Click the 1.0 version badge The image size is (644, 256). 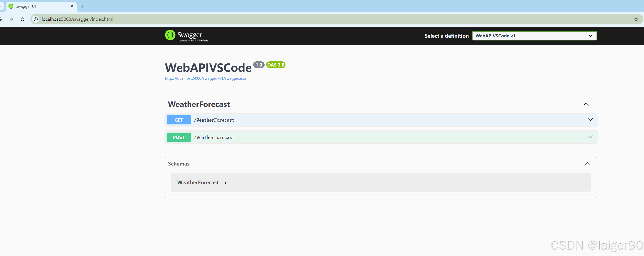(258, 65)
